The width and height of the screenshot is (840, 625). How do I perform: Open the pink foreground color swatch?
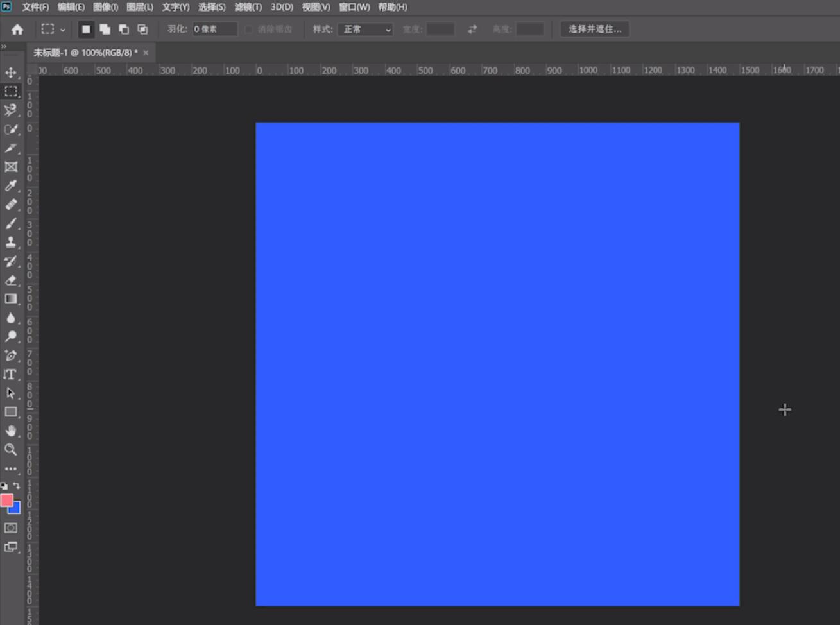point(6,500)
